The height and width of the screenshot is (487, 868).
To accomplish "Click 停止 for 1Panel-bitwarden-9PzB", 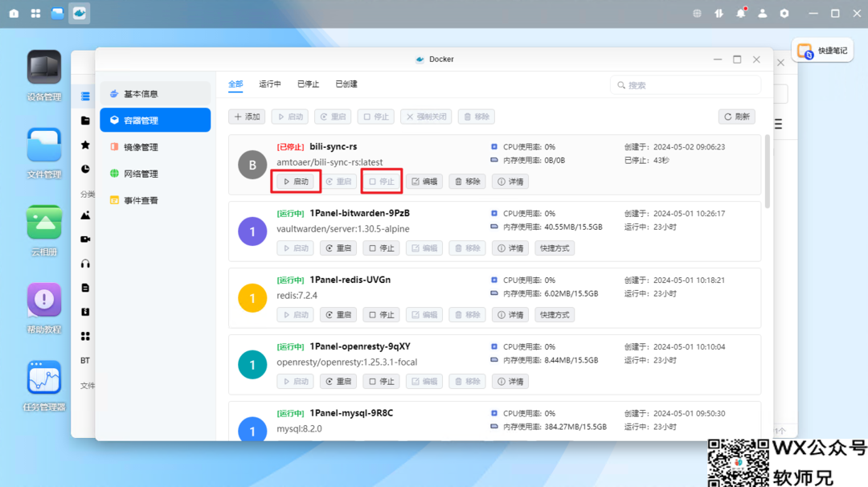I will coord(382,248).
